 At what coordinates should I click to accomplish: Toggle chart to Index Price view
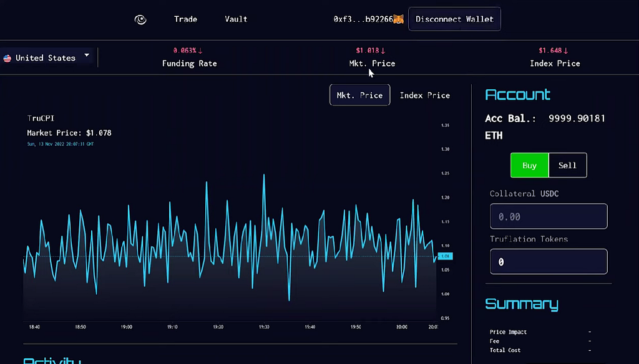(x=424, y=95)
